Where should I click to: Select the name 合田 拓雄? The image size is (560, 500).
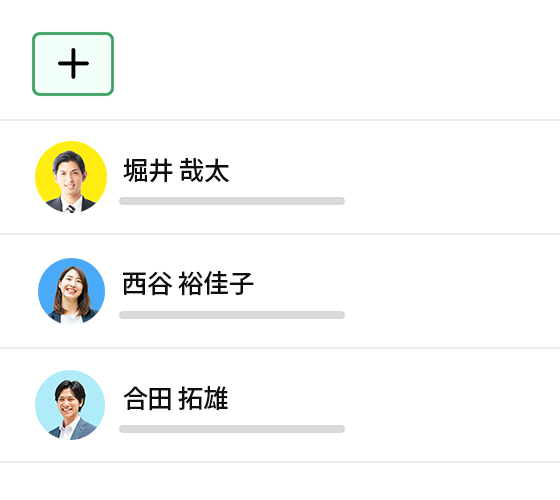click(x=176, y=398)
